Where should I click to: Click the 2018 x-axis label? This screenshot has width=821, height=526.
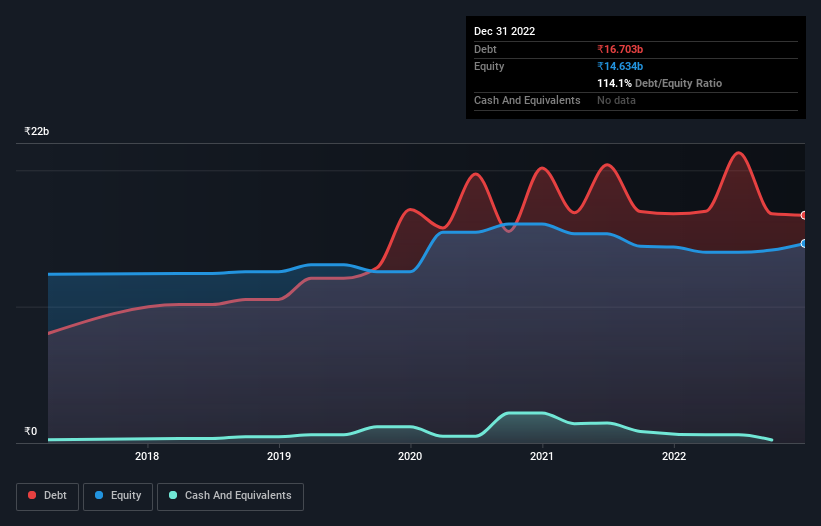pos(147,456)
